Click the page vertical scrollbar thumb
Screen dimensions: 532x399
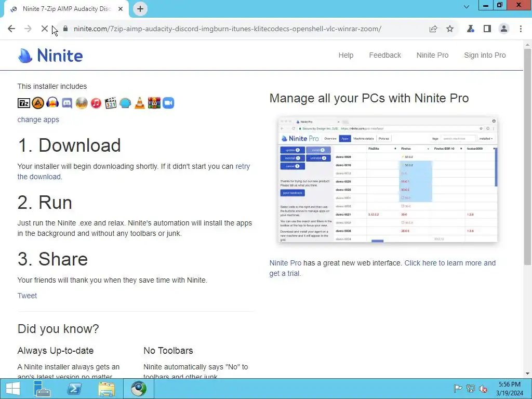(528, 156)
